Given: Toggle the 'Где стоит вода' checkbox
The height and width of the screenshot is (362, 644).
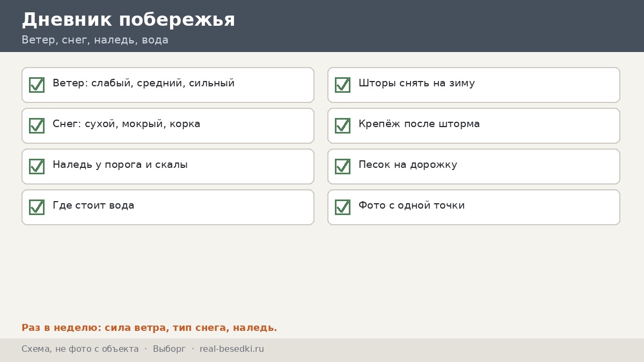Looking at the screenshot, I should (36, 207).
